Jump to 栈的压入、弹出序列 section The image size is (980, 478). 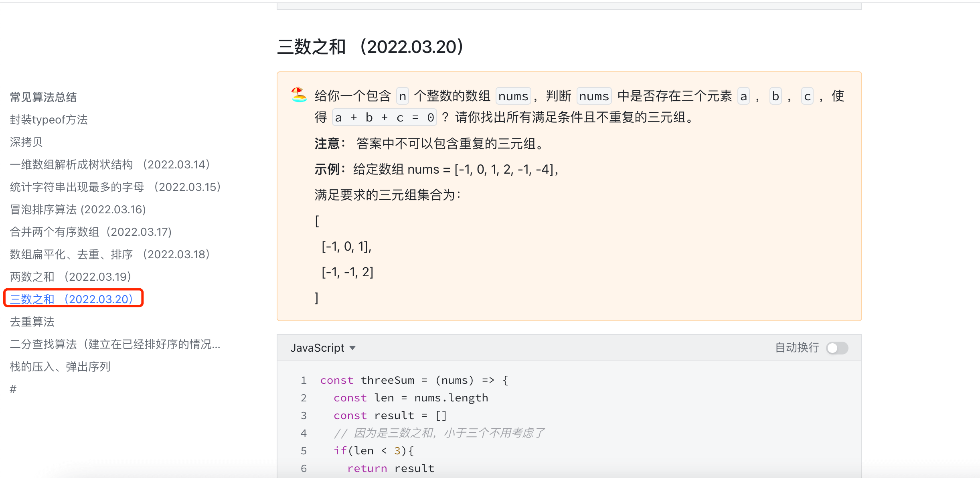(60, 367)
